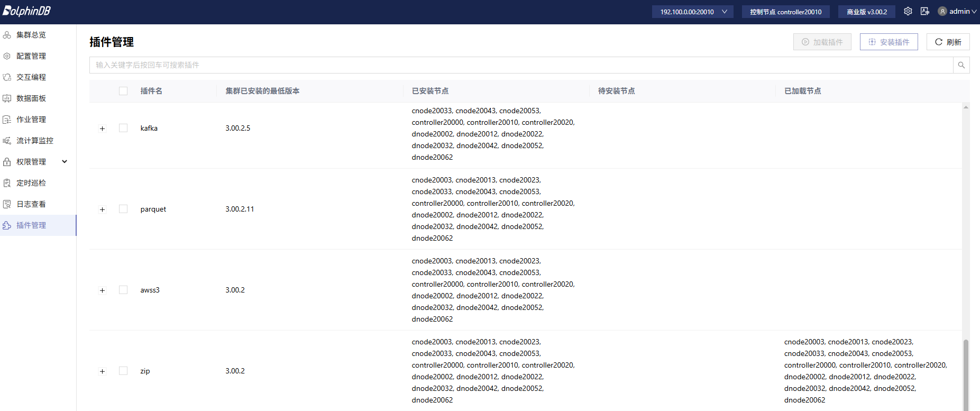Click the settings gear icon in header
This screenshot has height=411, width=980.
coord(908,11)
